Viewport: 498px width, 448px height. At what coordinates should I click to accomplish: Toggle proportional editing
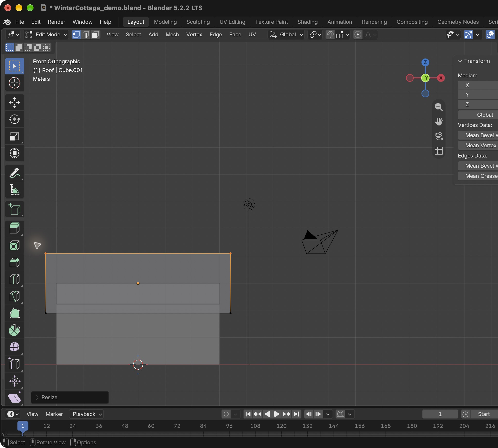coord(358,34)
